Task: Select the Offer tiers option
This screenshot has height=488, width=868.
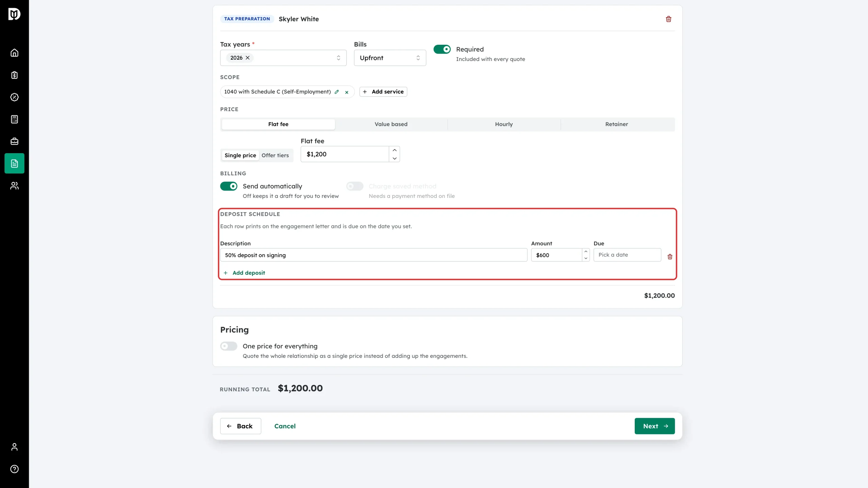Action: (x=275, y=156)
